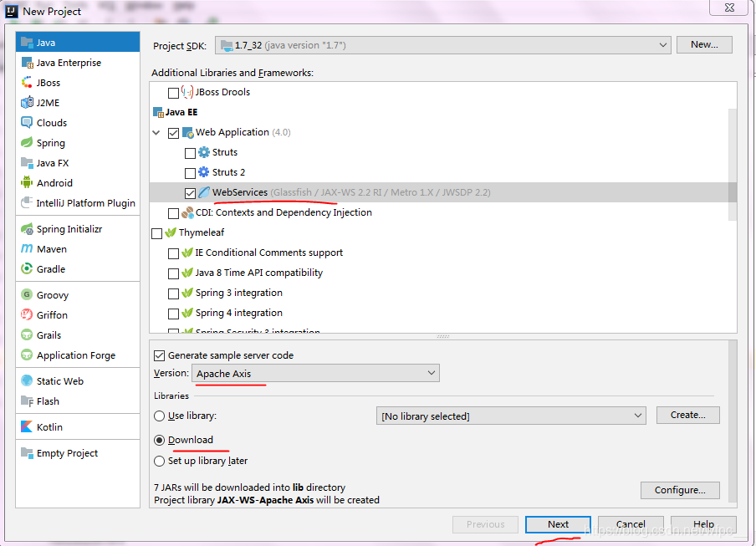Screen dimensions: 756x546
Task: Click the Spring Initializr icon
Action: [x=27, y=229]
